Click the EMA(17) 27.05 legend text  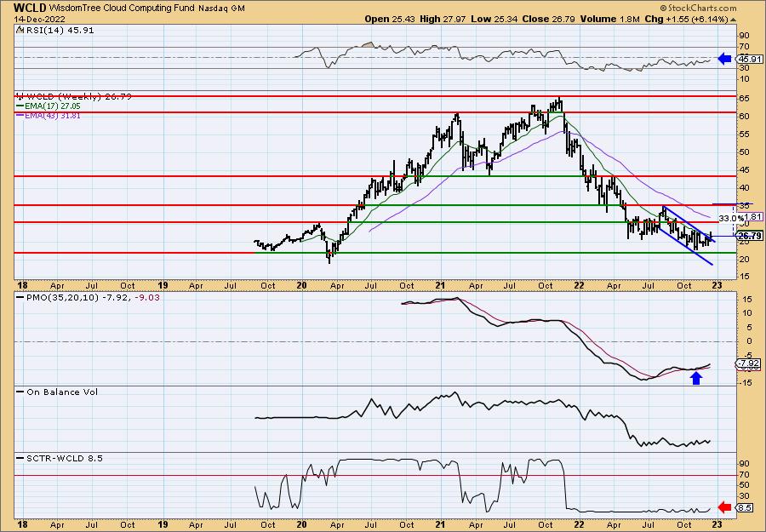[52, 106]
